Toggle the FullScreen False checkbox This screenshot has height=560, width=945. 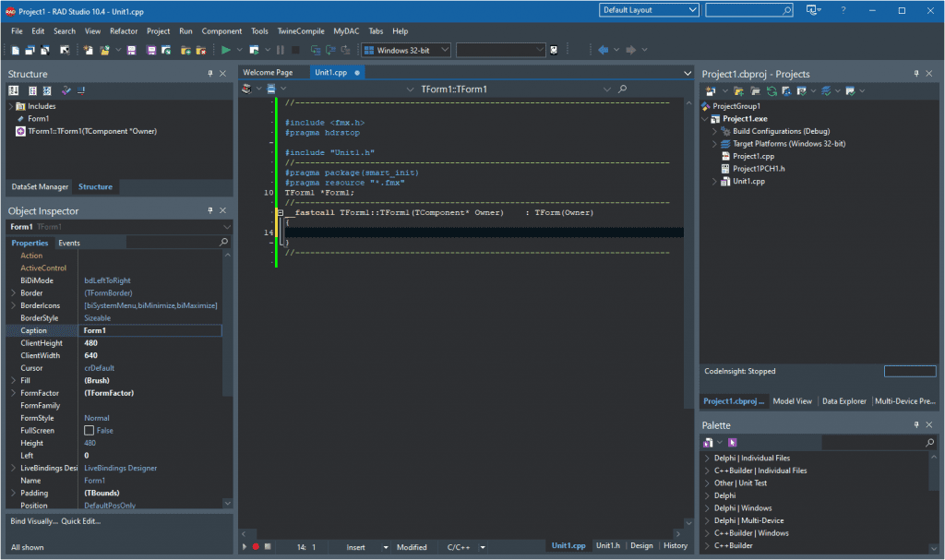point(90,431)
